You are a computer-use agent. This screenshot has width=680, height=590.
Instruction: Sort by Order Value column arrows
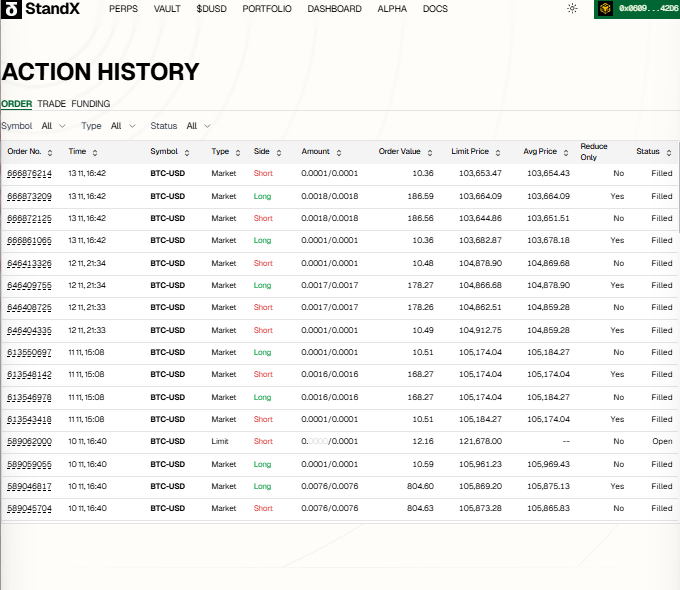point(430,153)
